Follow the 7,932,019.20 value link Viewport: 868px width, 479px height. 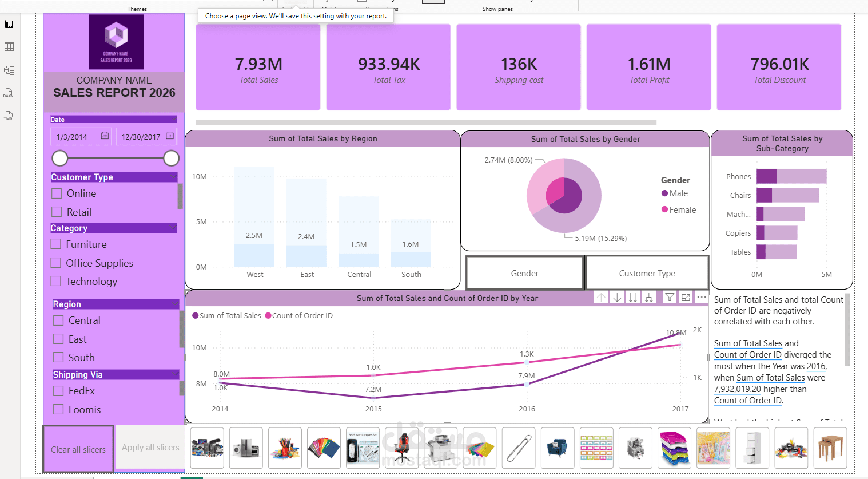click(x=738, y=389)
